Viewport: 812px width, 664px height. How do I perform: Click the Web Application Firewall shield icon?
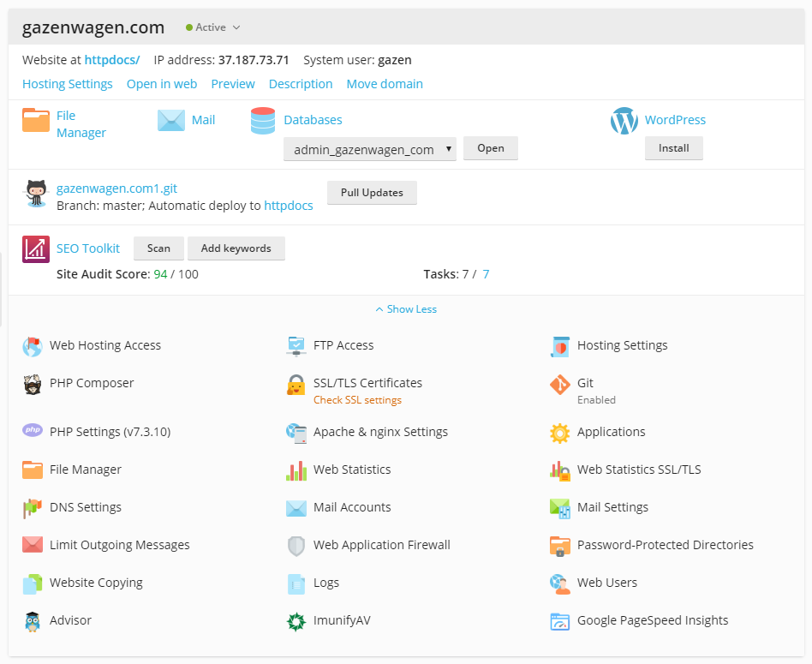[x=296, y=546]
